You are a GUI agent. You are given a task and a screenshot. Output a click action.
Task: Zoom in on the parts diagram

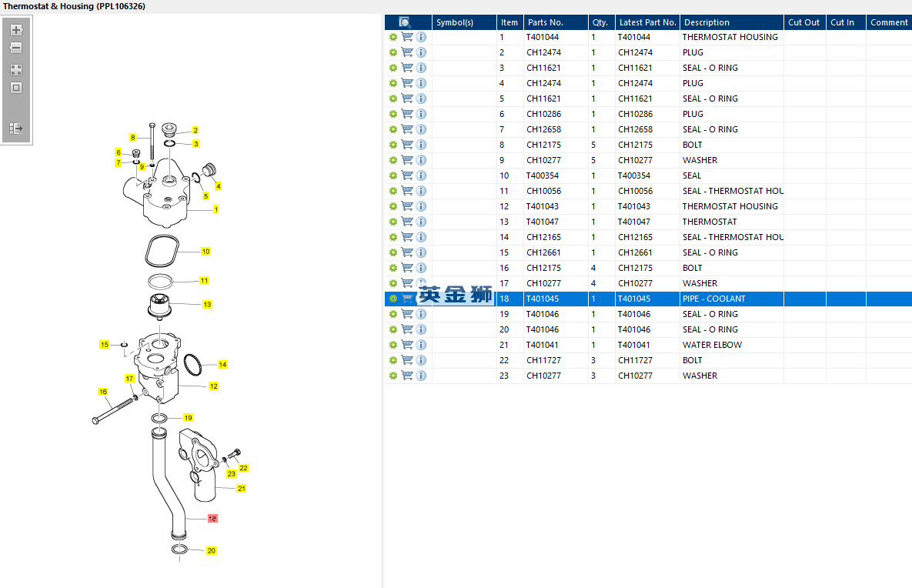coord(16,30)
